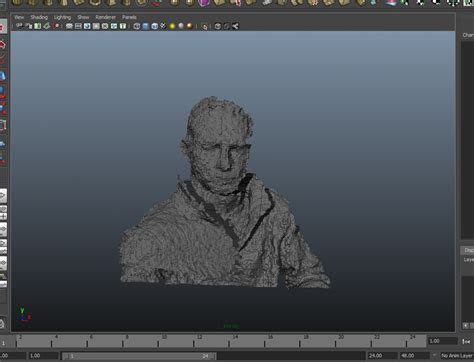This screenshot has width=474, height=362.
Task: Click the High Quality rendering icon
Action: point(190,26)
